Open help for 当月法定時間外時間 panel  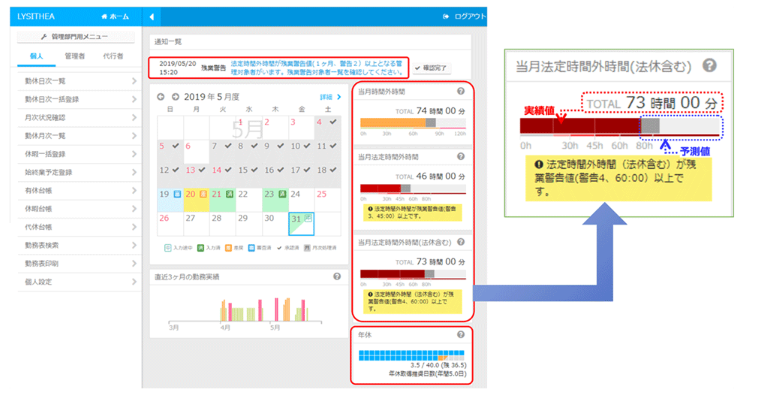[461, 156]
